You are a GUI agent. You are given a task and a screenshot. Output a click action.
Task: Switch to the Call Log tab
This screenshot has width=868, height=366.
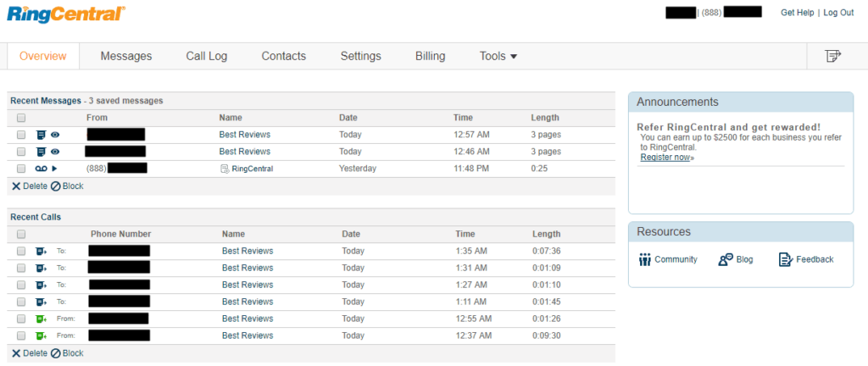coord(207,56)
